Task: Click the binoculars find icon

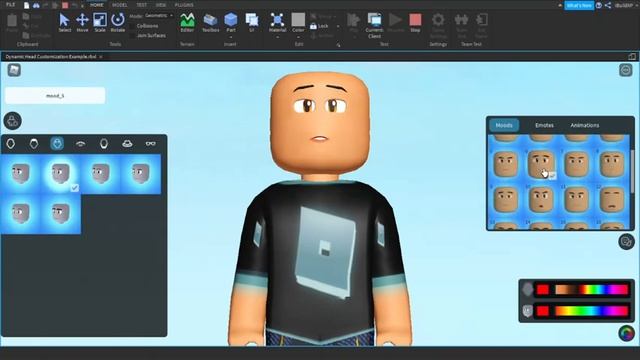Action: [x=36, y=5]
